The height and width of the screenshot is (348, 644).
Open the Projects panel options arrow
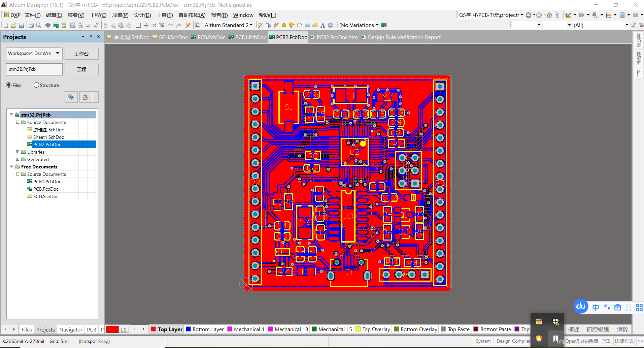pos(83,37)
